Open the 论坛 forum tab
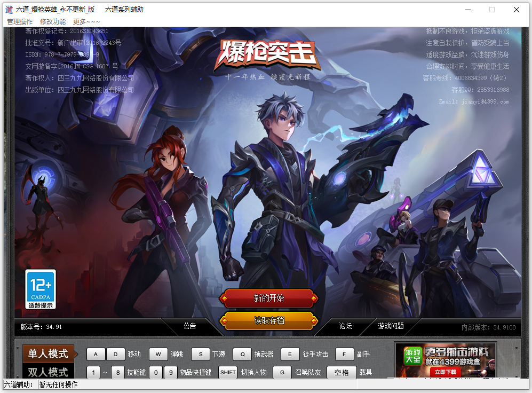The height and width of the screenshot is (393, 532). click(345, 326)
